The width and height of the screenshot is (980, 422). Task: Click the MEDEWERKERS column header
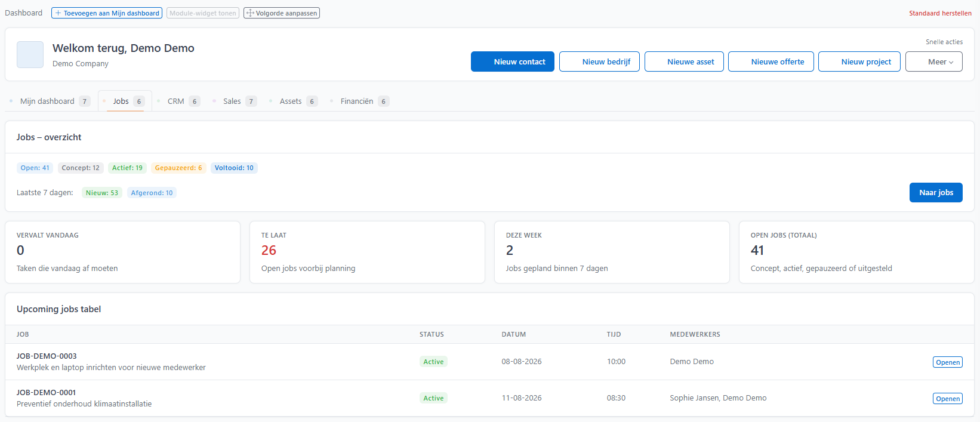695,334
